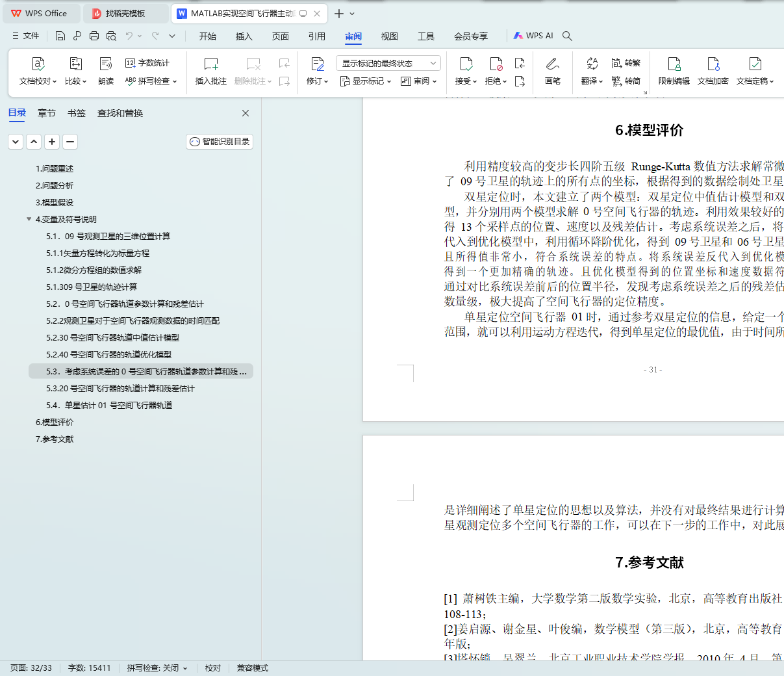The image size is (784, 676).
Task: Click the plus promote-level button in outline
Action: 52,141
